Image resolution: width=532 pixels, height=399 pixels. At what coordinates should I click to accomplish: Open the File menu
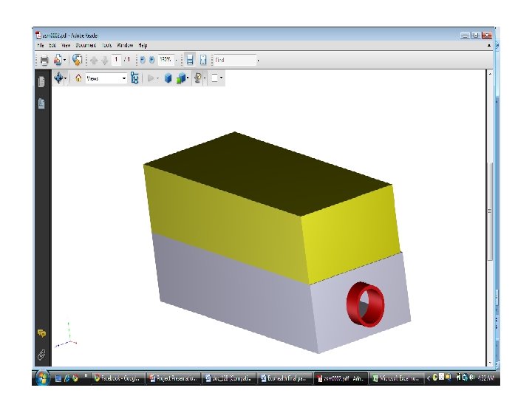(x=41, y=45)
